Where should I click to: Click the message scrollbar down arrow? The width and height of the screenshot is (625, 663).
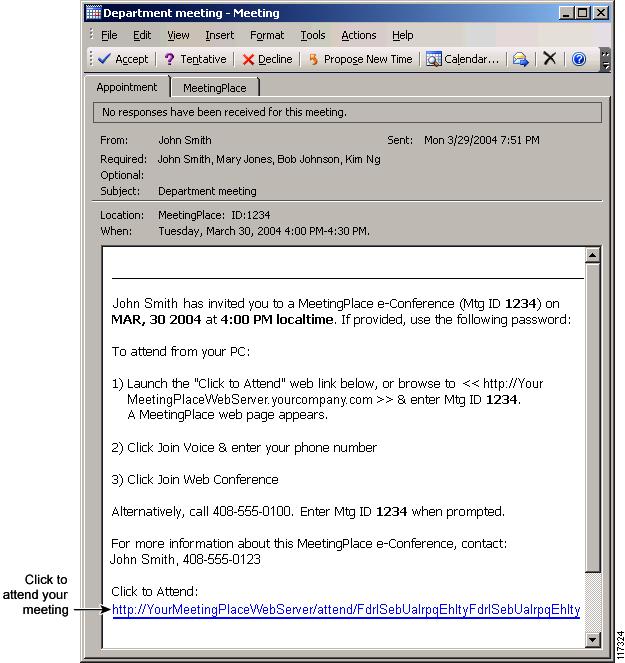(x=592, y=640)
